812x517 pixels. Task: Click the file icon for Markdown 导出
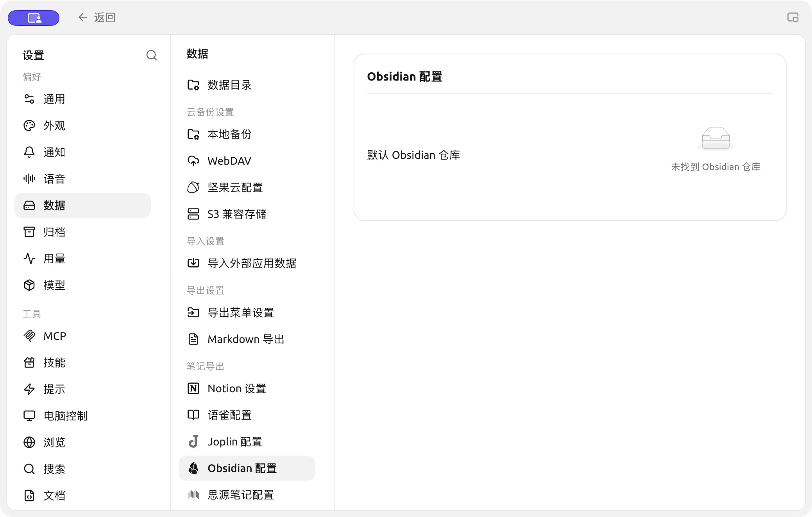[x=193, y=339]
